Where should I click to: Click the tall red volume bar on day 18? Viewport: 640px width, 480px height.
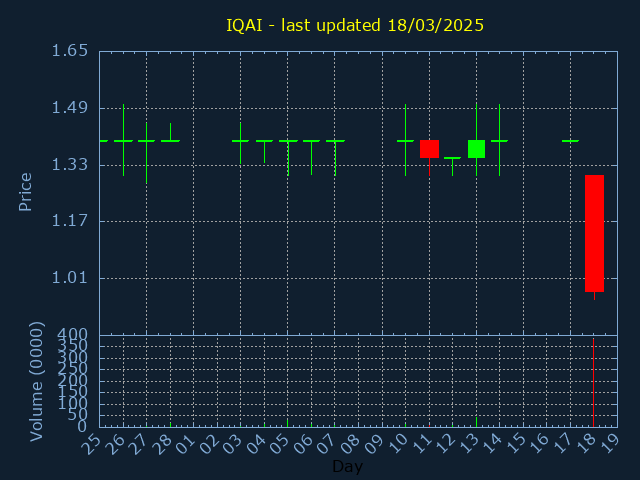coord(593,382)
